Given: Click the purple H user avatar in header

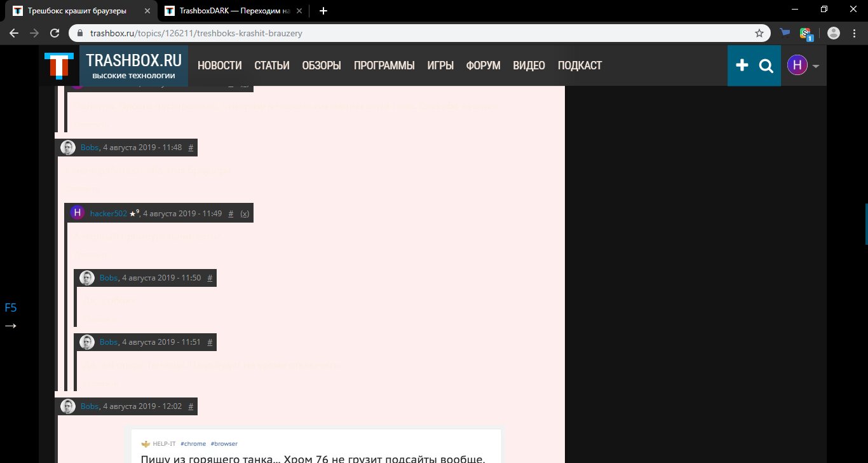Looking at the screenshot, I should tap(797, 65).
